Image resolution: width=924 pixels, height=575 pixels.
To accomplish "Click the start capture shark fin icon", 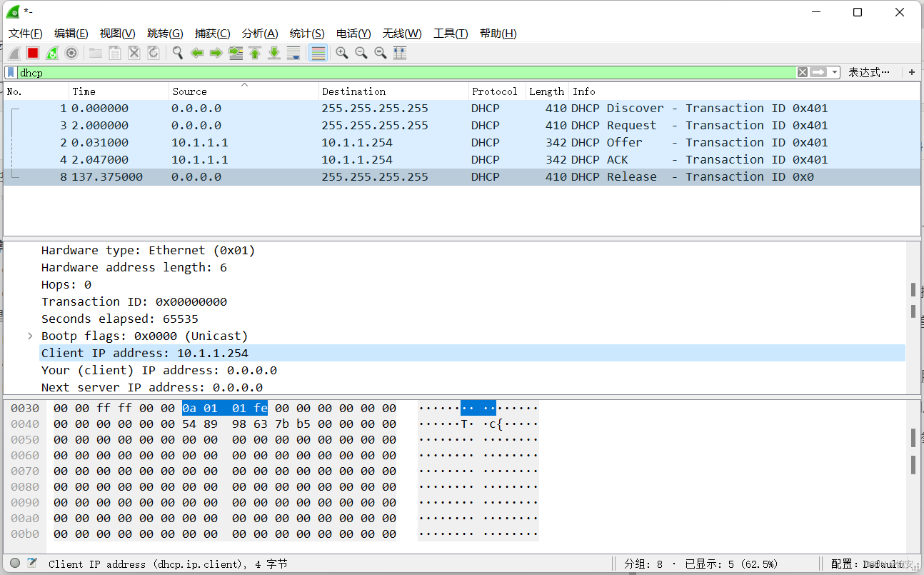I will (14, 53).
